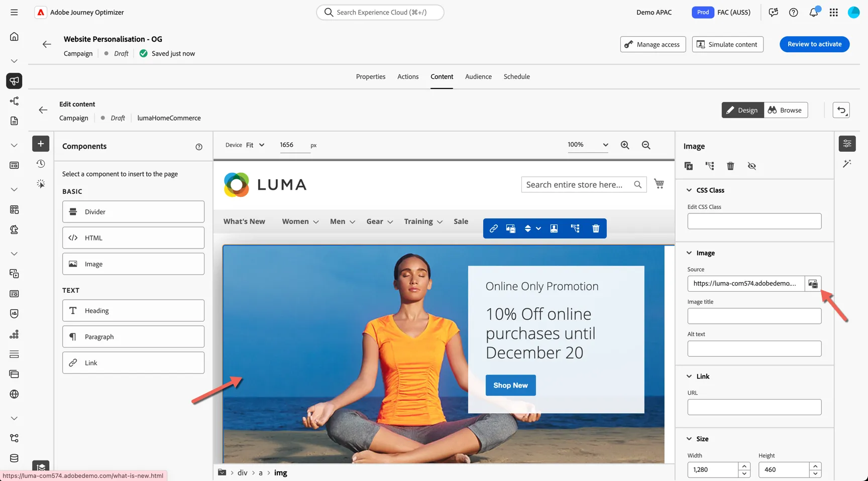The width and height of the screenshot is (868, 481).
Task: Open the Properties tab
Action: [x=371, y=77]
